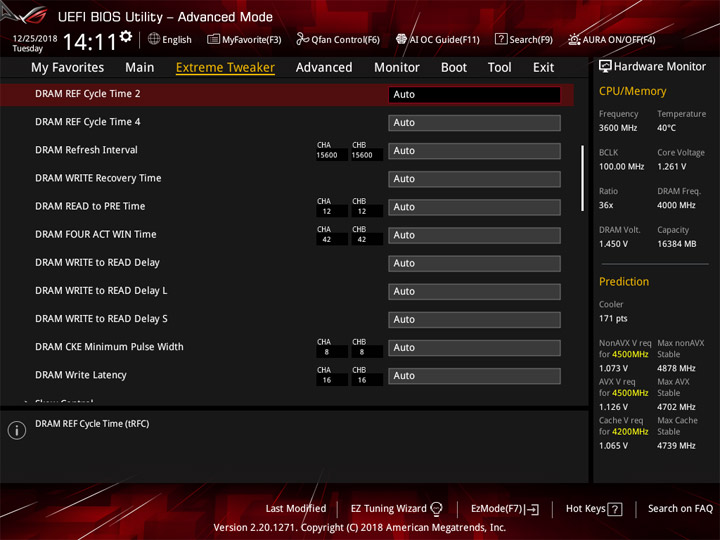This screenshot has width=720, height=540.
Task: Open the settings gear next to the clock
Action: pyautogui.click(x=126, y=36)
